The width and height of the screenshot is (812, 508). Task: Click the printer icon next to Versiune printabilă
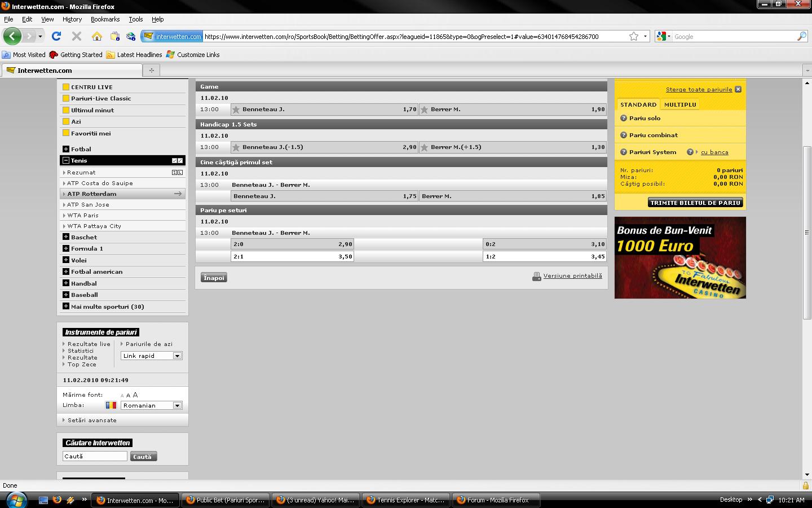(x=537, y=276)
